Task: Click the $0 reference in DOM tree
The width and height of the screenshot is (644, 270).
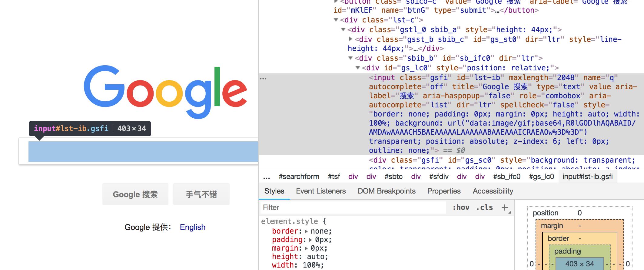Action: [x=461, y=150]
